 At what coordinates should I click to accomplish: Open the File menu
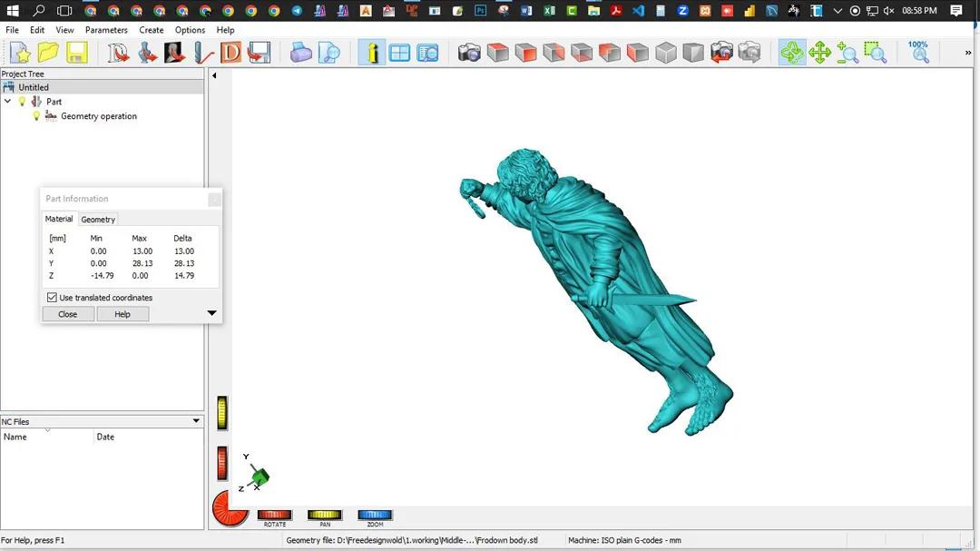(12, 30)
